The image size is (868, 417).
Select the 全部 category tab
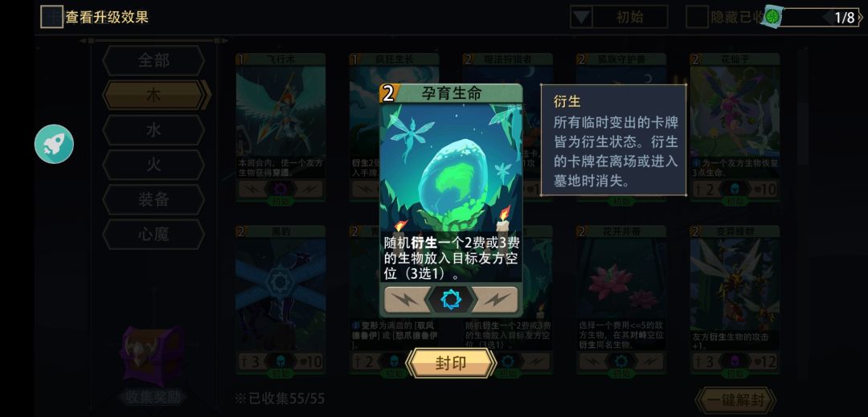154,60
